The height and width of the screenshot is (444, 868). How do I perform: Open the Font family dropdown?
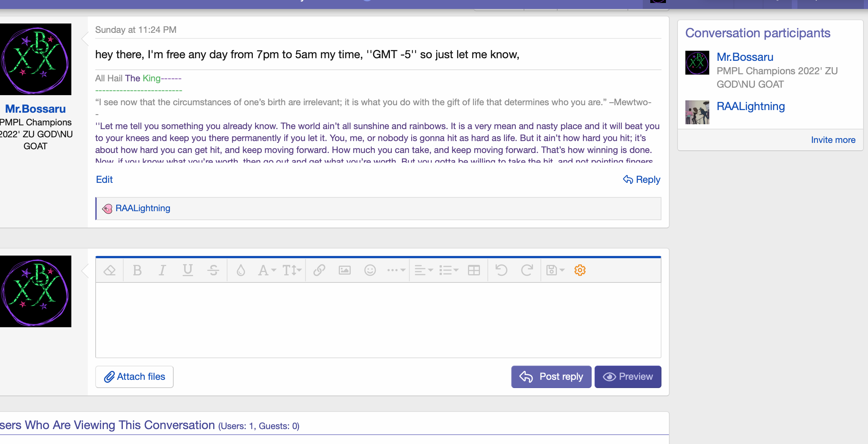(267, 270)
